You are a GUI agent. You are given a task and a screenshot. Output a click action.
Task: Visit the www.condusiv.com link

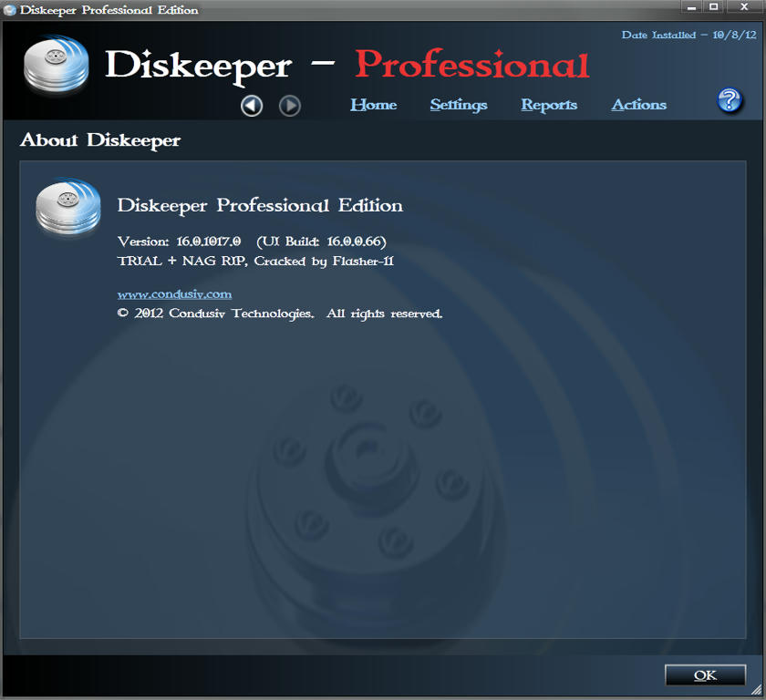pos(174,293)
